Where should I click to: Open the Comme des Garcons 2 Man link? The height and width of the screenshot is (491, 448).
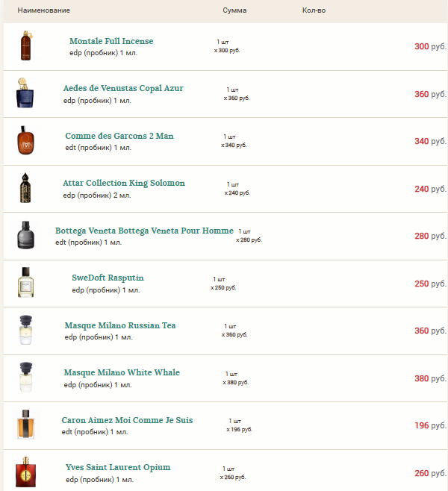119,136
